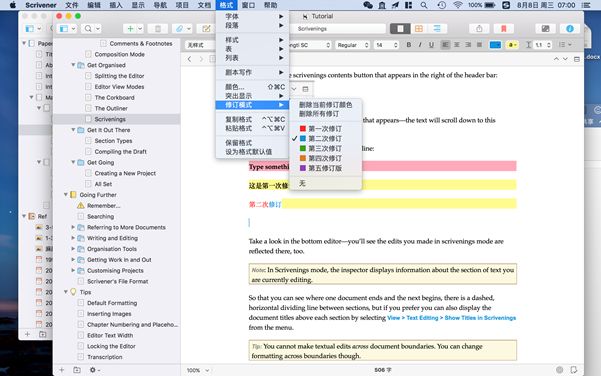The image size is (601, 376).
Task: Apply italic with the I button
Action: (x=420, y=45)
